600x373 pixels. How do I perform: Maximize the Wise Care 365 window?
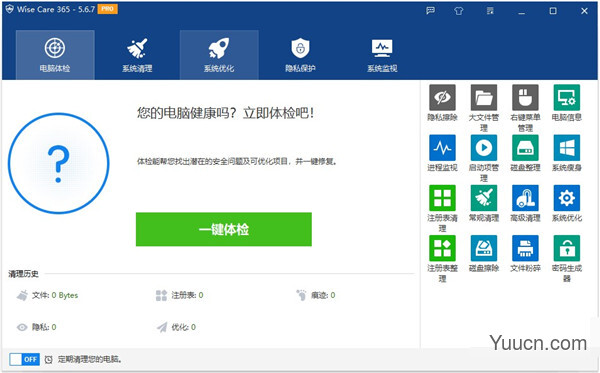point(553,11)
